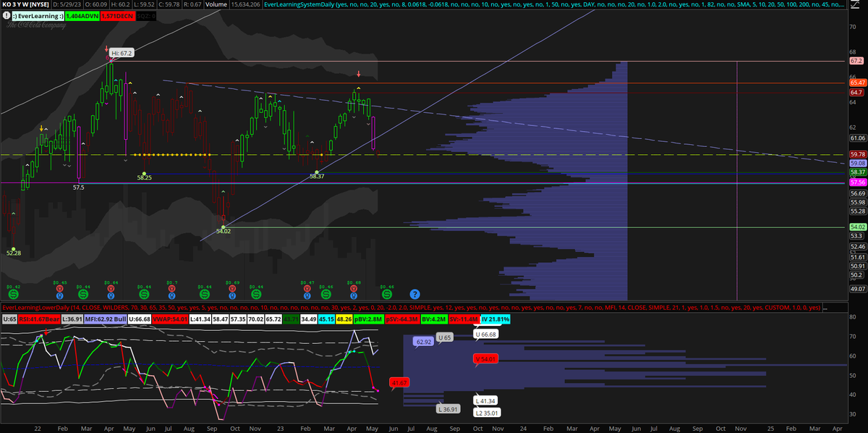This screenshot has width=868, height=433.
Task: Click the pSV:-64.3M indicator label
Action: pos(402,319)
